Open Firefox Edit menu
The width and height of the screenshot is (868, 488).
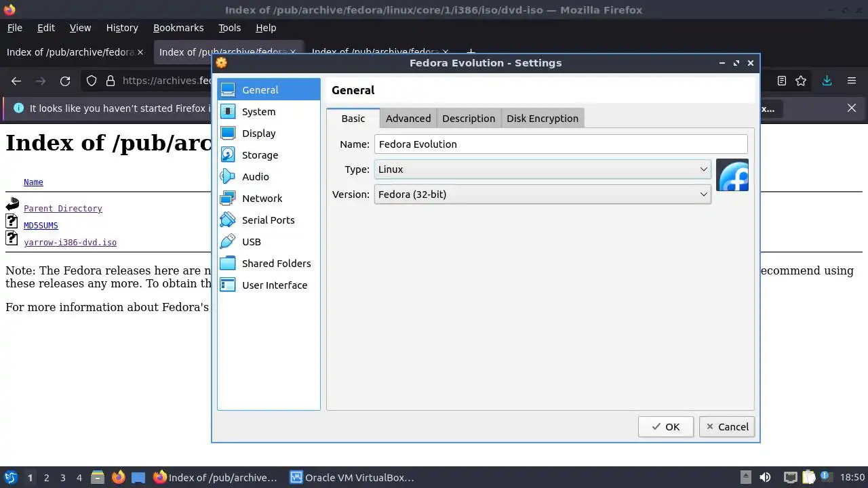point(46,28)
